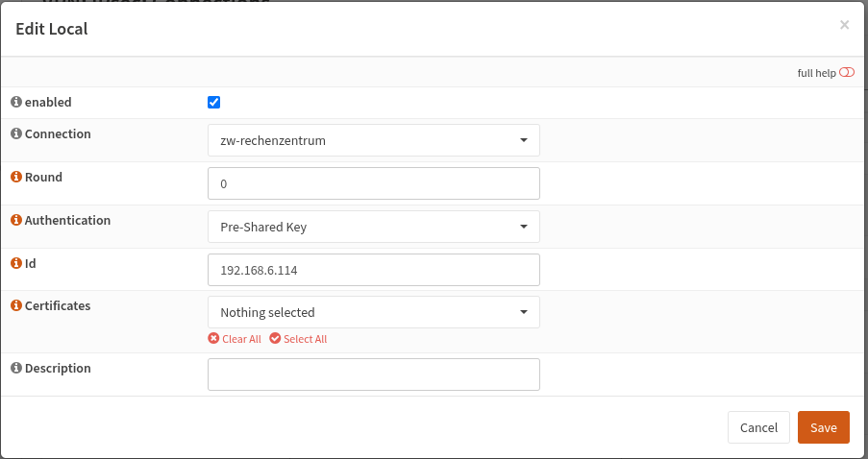Open the Certificates Nothing selected dropdown
868x459 pixels.
coord(373,312)
